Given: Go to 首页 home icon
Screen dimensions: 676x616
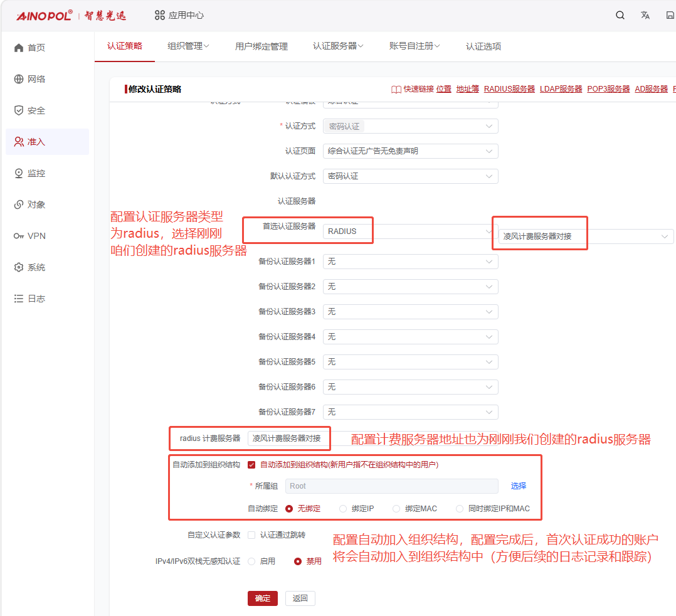Looking at the screenshot, I should coord(19,48).
